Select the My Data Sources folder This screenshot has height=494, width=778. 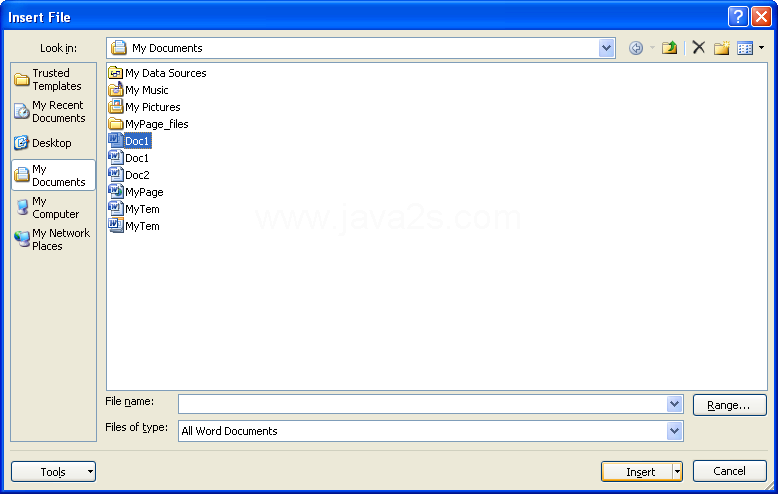pos(157,73)
